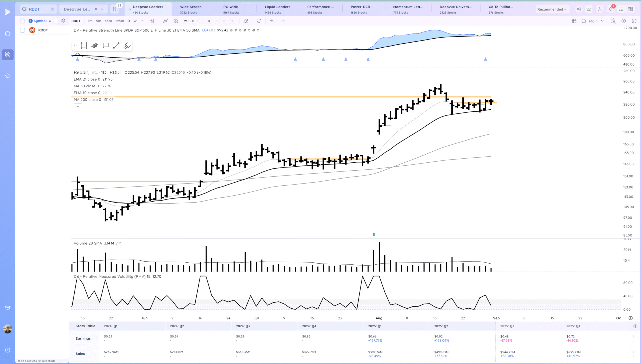
Task: Toggle the I marker circle button
Action: click(x=201, y=21)
